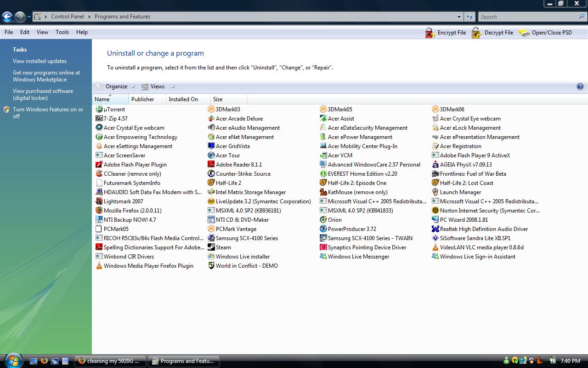This screenshot has height=368, width=588.
Task: Select Intel Matrix Storage Manager entry
Action: 247,192
